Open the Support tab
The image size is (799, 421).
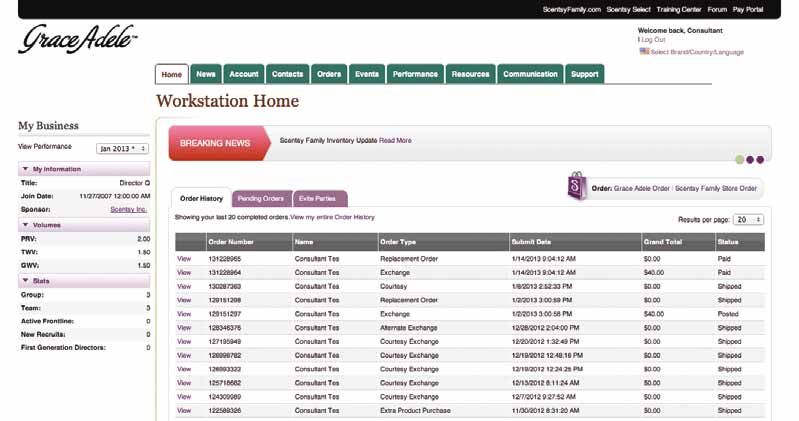[x=584, y=74]
